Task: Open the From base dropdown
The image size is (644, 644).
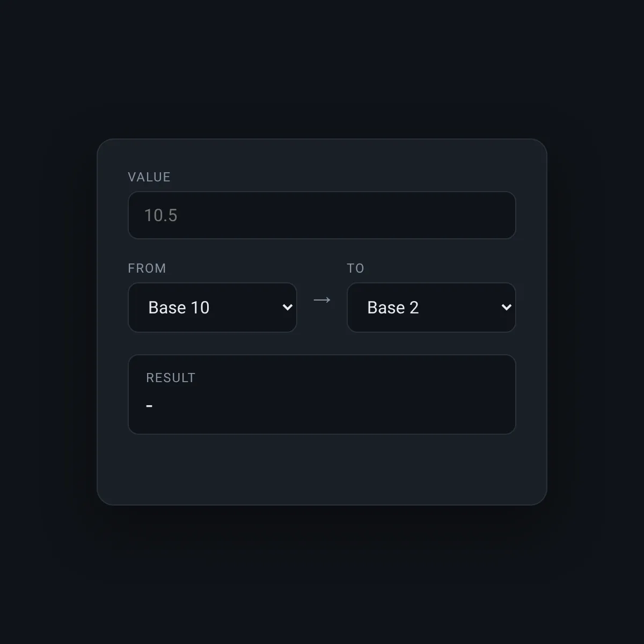Action: pyautogui.click(x=213, y=308)
